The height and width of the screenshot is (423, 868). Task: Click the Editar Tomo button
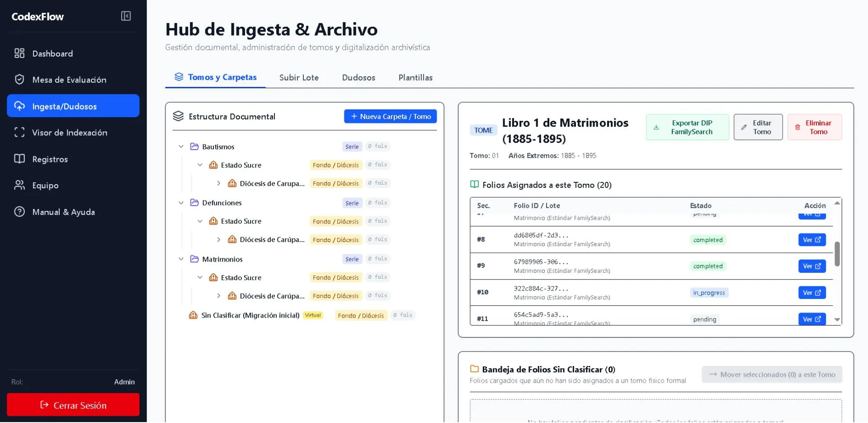pos(758,127)
